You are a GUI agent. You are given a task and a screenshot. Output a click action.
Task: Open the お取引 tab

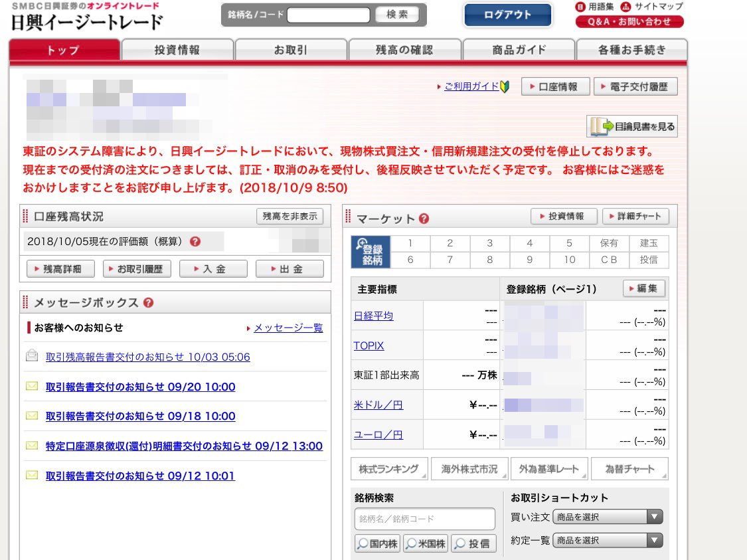pos(291,50)
